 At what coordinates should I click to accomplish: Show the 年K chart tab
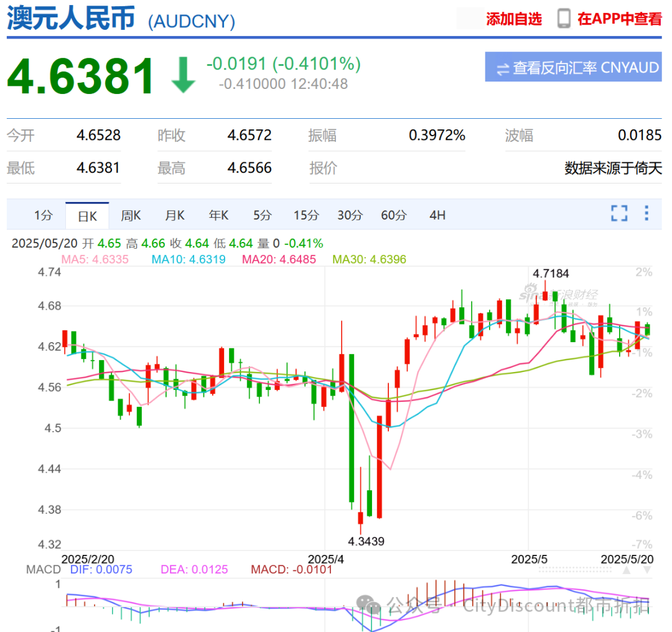[218, 215]
